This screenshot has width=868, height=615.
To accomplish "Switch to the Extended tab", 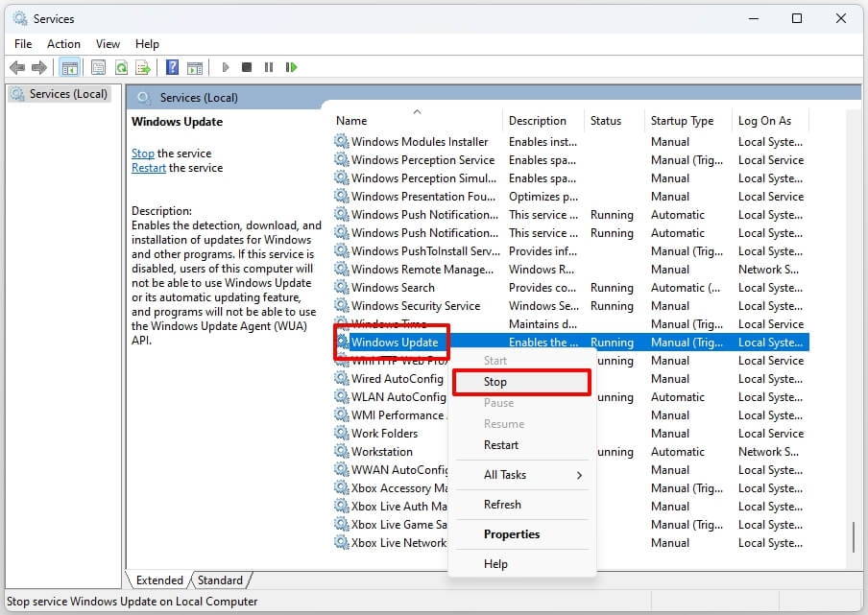I will tap(159, 580).
